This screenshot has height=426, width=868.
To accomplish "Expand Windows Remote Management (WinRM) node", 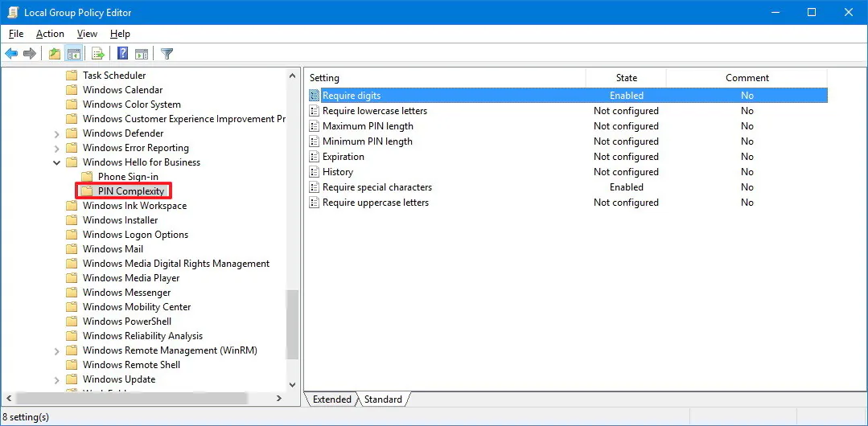I will 56,350.
